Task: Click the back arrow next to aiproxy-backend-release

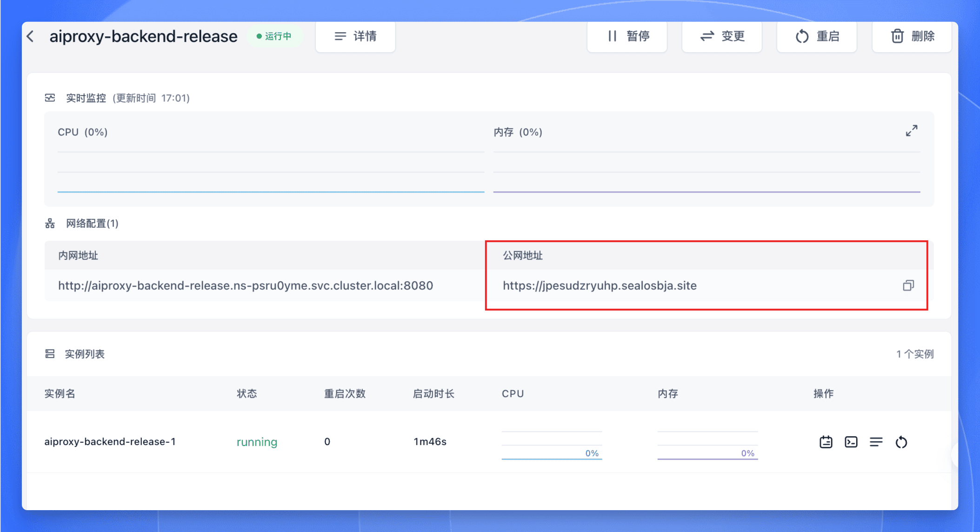Action: [x=30, y=36]
